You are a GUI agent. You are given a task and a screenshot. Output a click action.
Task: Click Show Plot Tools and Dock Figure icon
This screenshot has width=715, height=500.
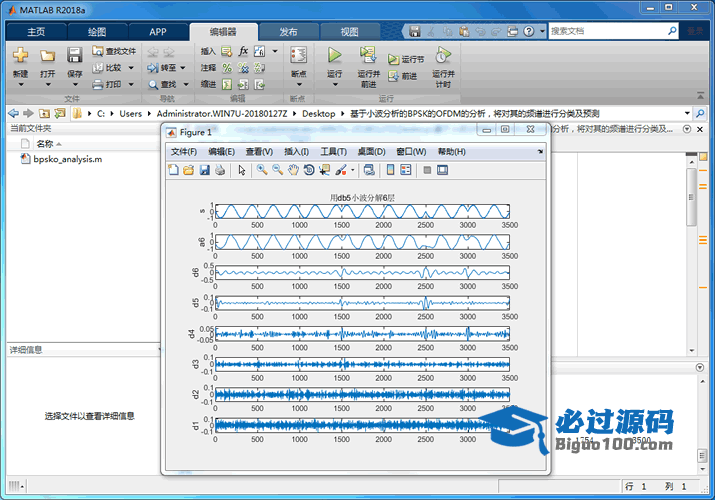[442, 170]
